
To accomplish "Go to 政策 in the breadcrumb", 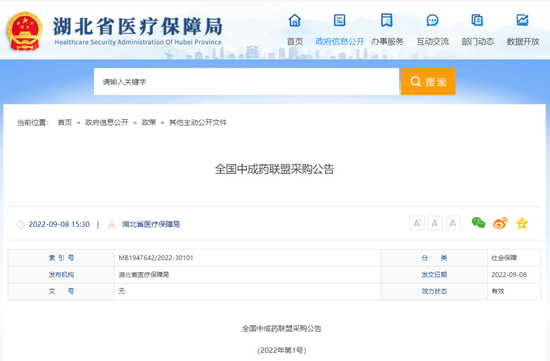I will [149, 122].
